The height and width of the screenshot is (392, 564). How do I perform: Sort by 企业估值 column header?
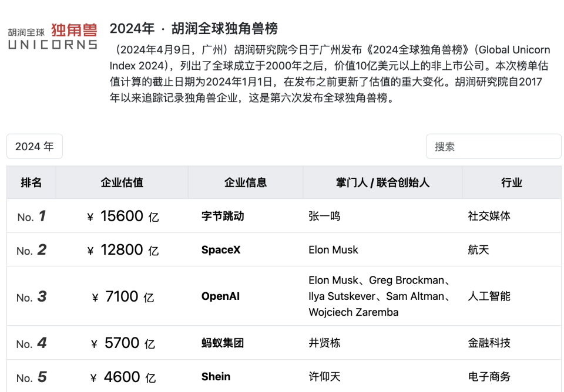click(x=122, y=183)
